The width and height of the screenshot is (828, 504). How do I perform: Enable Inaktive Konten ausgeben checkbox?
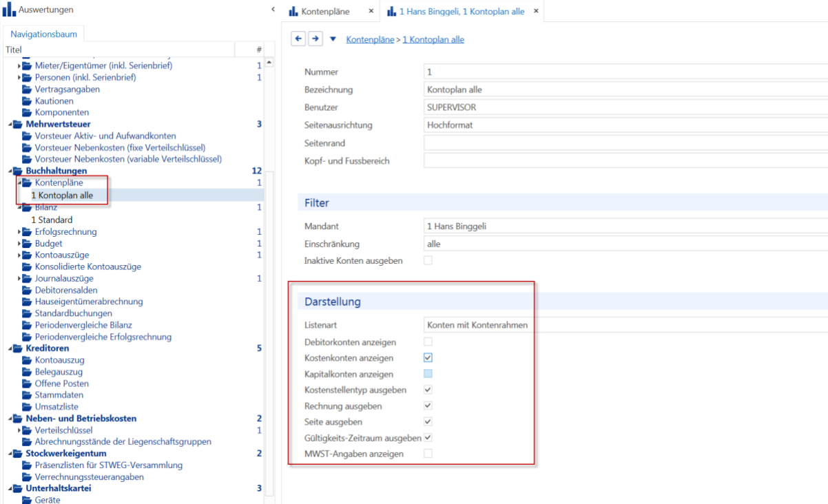click(x=428, y=260)
